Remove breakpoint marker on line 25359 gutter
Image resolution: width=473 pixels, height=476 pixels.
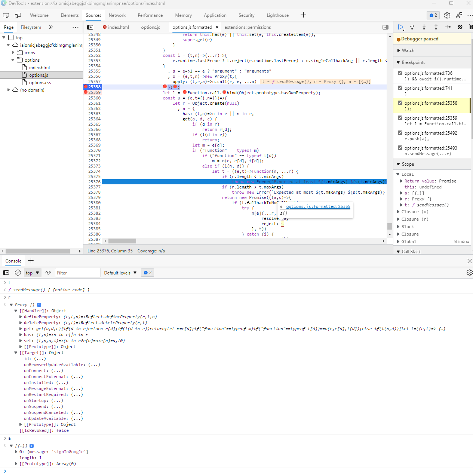click(x=86, y=92)
